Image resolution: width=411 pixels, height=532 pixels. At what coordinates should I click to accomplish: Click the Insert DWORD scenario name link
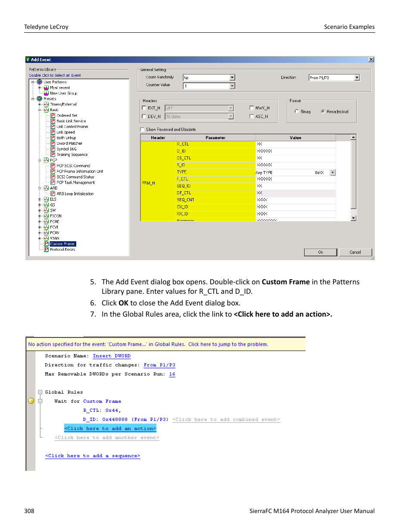112,356
